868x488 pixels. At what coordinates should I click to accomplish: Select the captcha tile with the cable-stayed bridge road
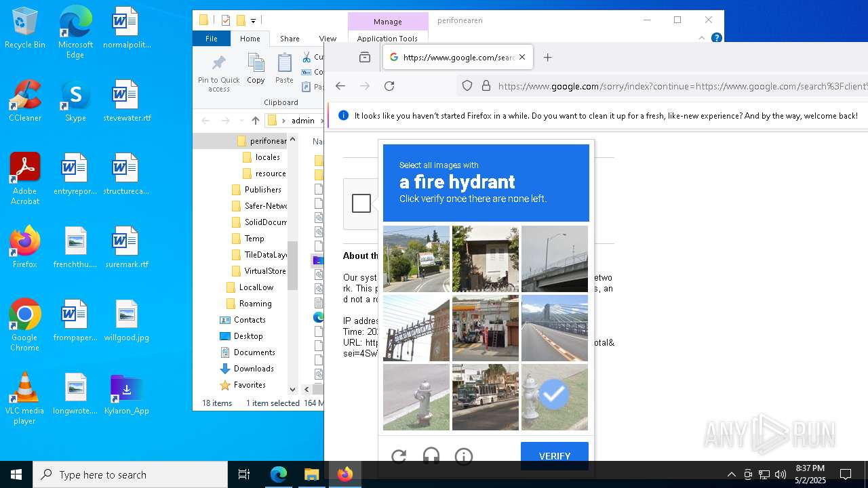(555, 328)
